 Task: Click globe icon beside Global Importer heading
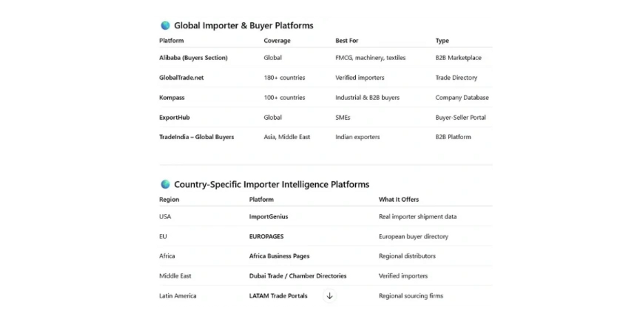[165, 25]
